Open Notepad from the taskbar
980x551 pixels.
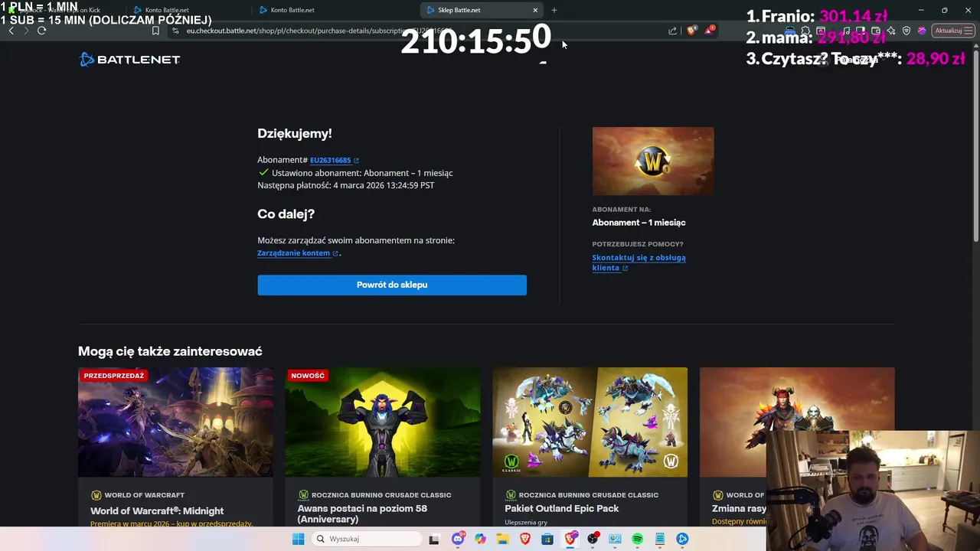point(659,539)
